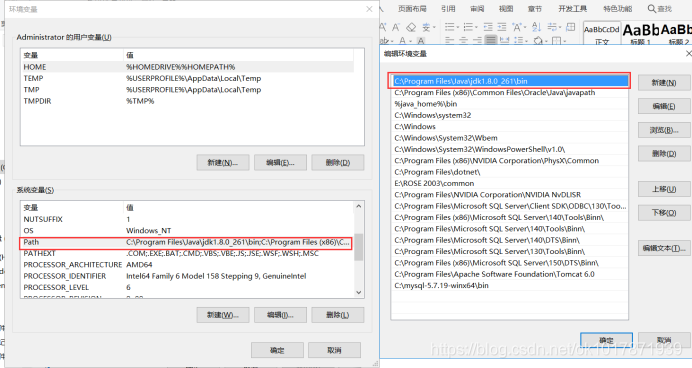This screenshot has height=368, width=692.
Task: Click 新建(W)... under system variables
Action: tap(223, 315)
